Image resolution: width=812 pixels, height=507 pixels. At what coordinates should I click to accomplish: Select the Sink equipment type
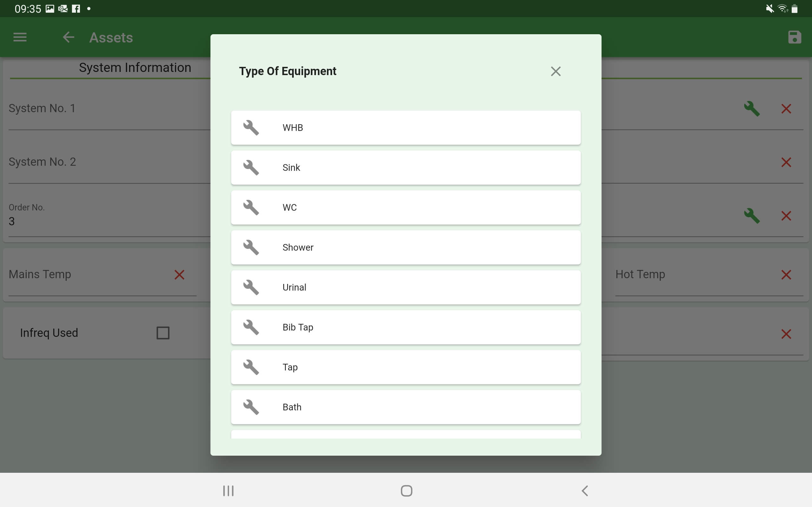pos(406,167)
